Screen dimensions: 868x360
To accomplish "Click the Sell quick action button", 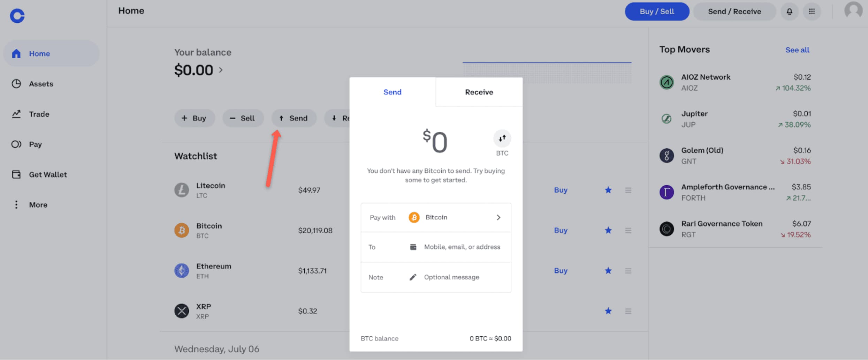I will click(x=243, y=118).
